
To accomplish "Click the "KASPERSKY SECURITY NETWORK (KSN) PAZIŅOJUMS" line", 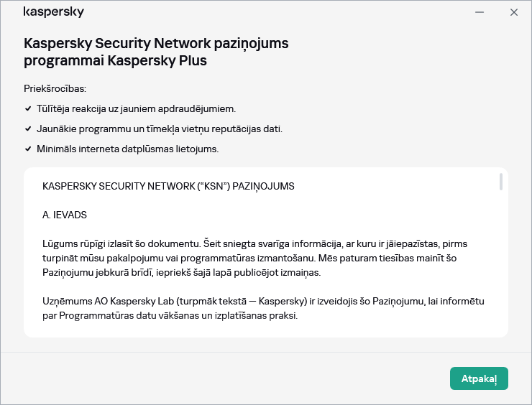I will point(168,186).
